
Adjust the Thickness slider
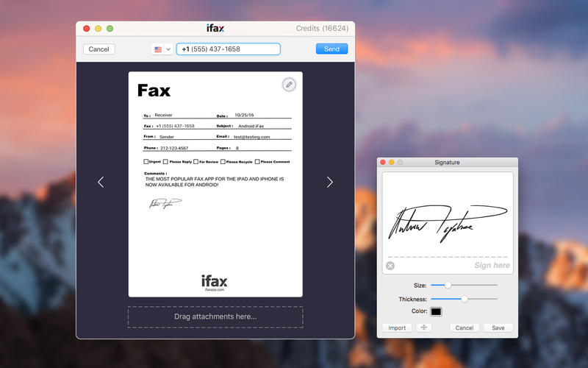coord(465,299)
